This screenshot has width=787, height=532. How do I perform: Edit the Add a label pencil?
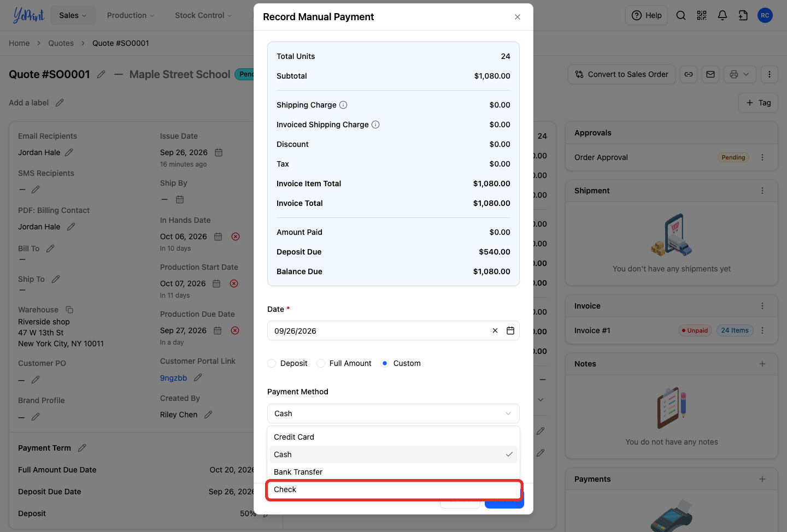coord(60,103)
